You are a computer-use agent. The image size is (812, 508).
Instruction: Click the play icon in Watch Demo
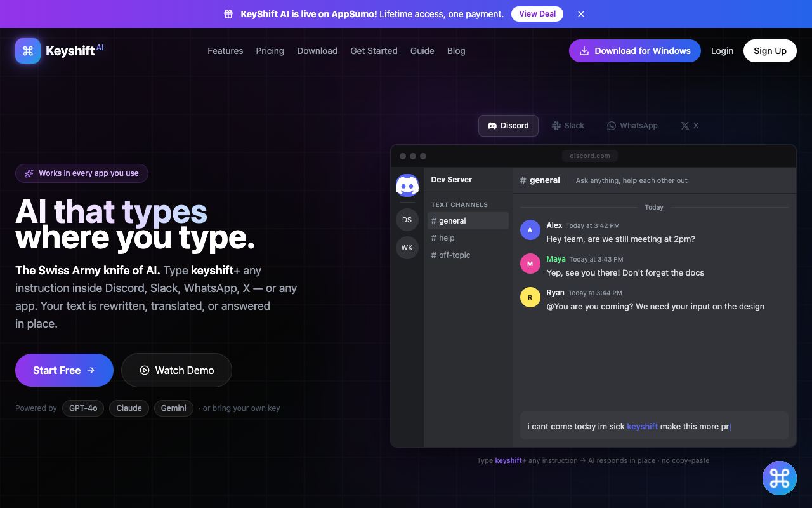(145, 370)
